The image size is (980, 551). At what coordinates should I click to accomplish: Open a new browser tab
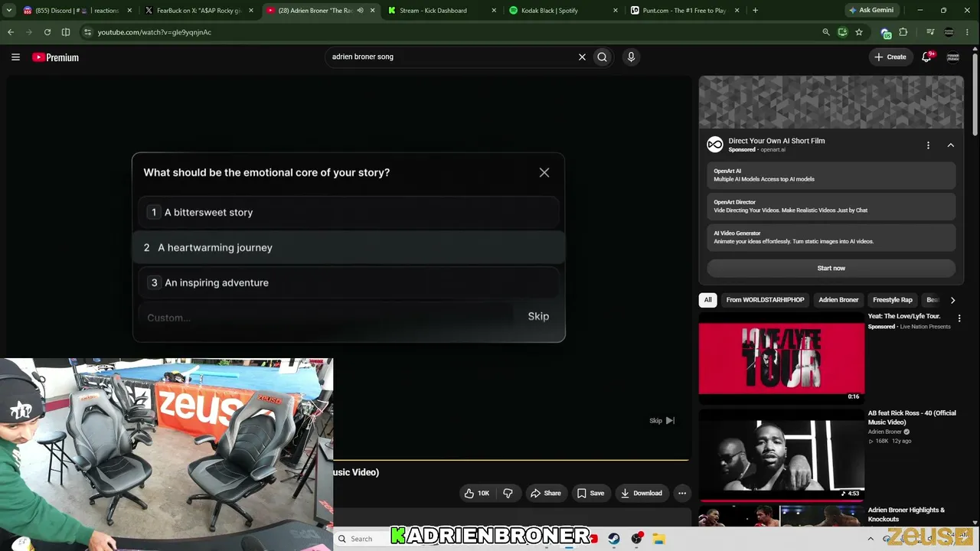755,11
